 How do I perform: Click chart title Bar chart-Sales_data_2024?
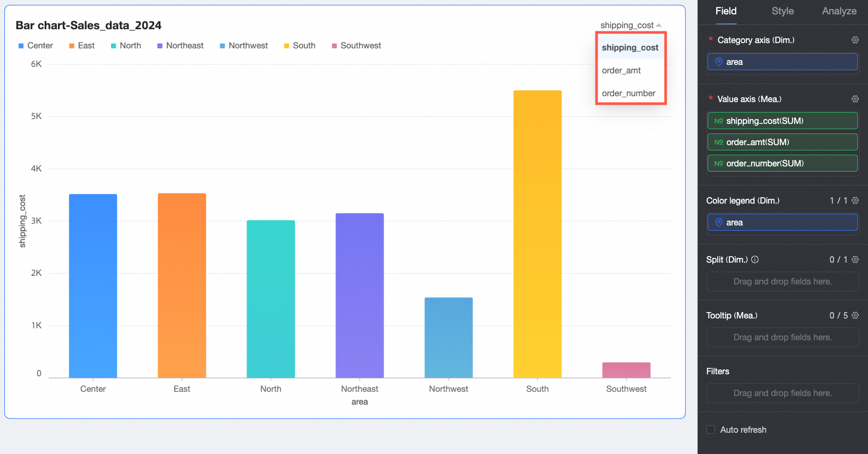89,26
